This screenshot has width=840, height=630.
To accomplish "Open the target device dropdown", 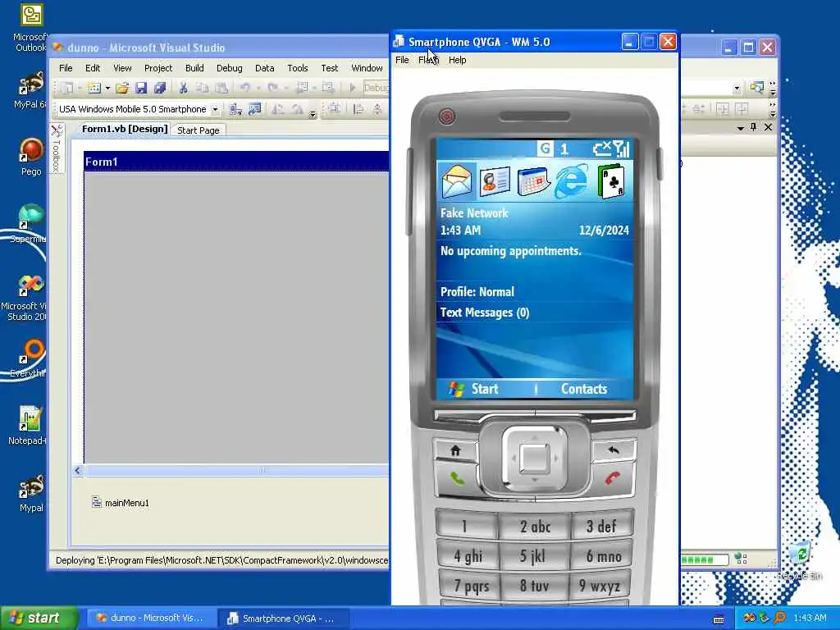I will tap(215, 109).
